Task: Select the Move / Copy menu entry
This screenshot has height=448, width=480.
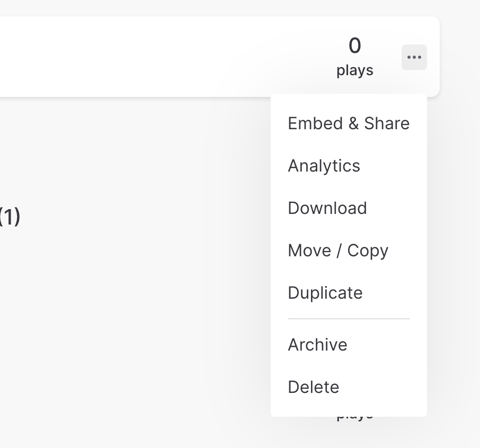Action: pyautogui.click(x=349, y=250)
